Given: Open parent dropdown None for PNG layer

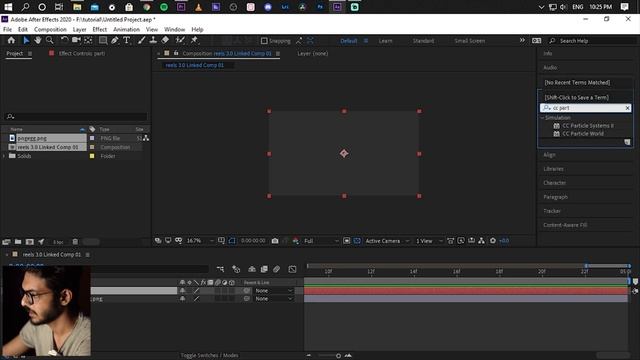Looking at the screenshot, I should tap(273, 299).
